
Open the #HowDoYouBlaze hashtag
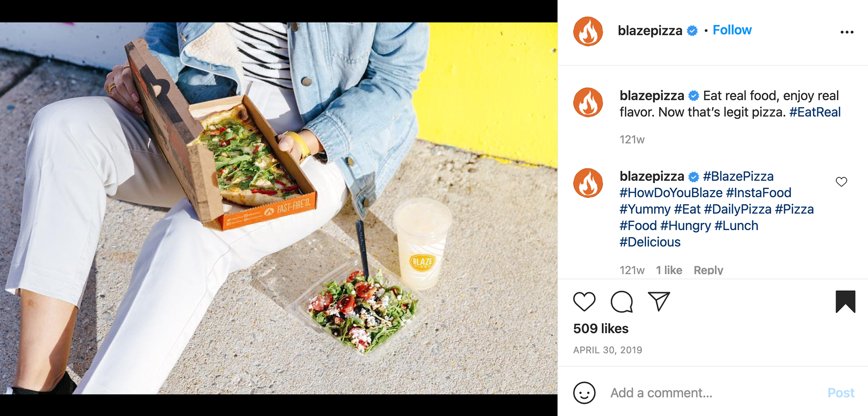[670, 193]
